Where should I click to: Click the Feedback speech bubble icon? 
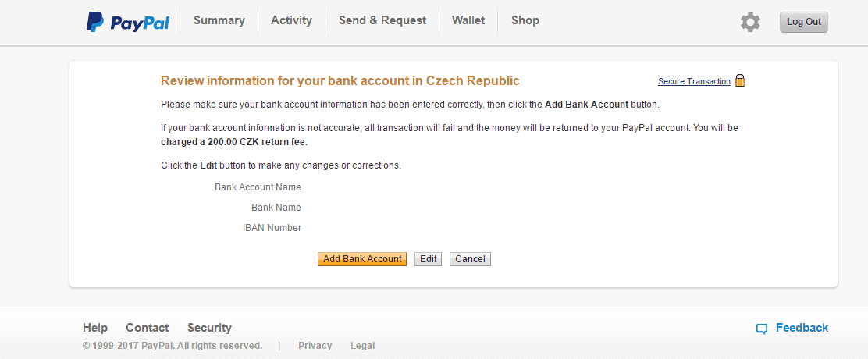[x=762, y=329]
